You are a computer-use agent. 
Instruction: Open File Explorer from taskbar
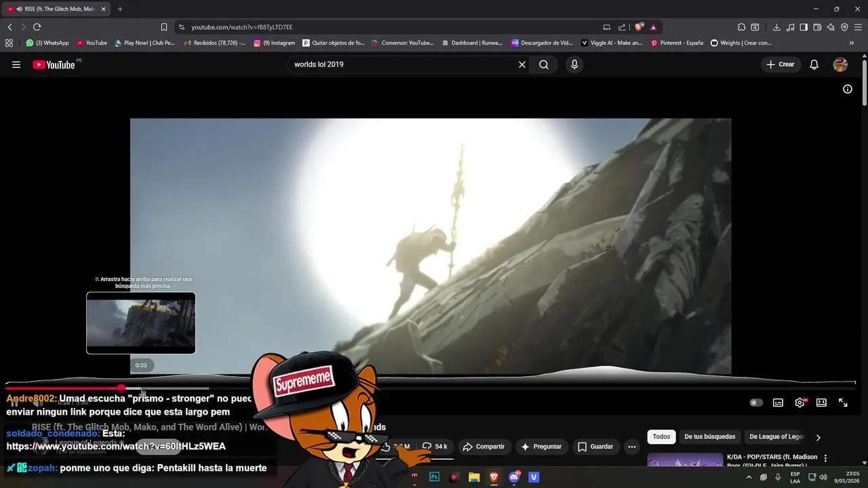tap(474, 477)
